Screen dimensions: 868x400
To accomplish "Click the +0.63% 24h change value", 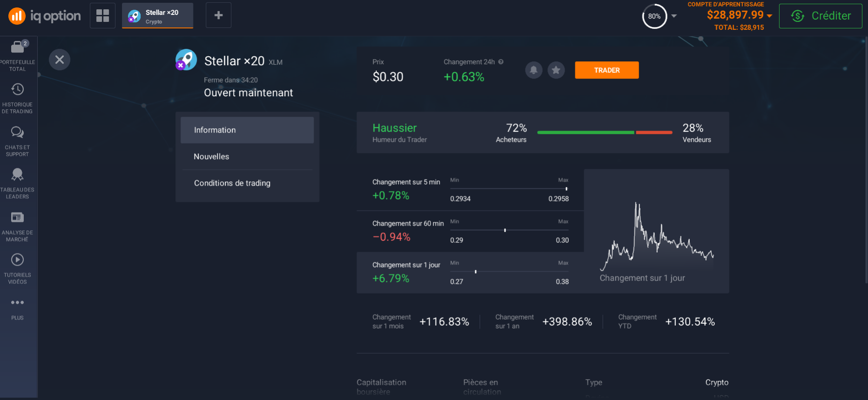I will coord(464,77).
